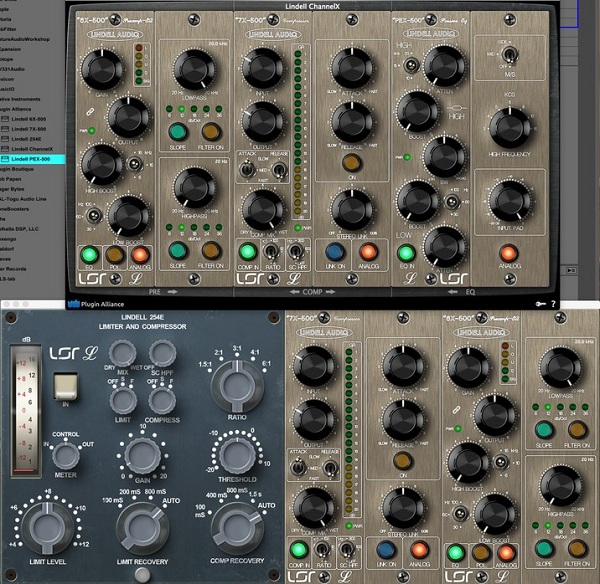This screenshot has width=600, height=584.
Task: Toggle COMP IN button in ChannelX
Action: point(248,251)
